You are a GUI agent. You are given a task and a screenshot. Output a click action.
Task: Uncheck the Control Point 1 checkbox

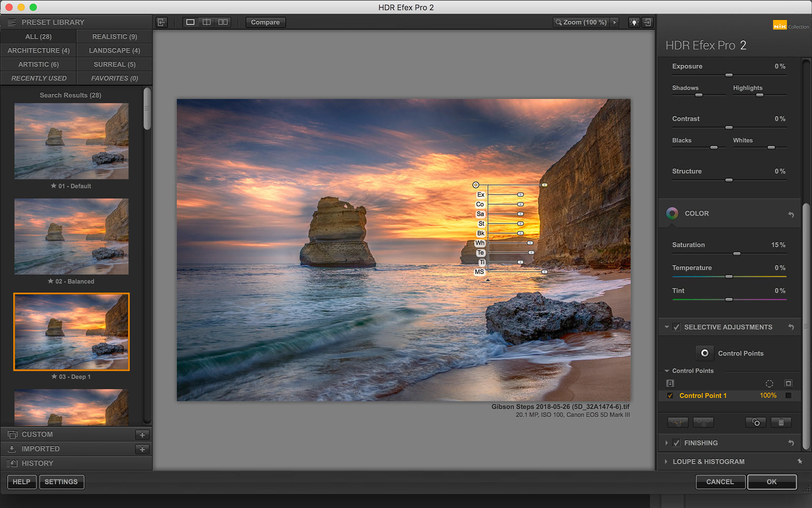coord(670,396)
